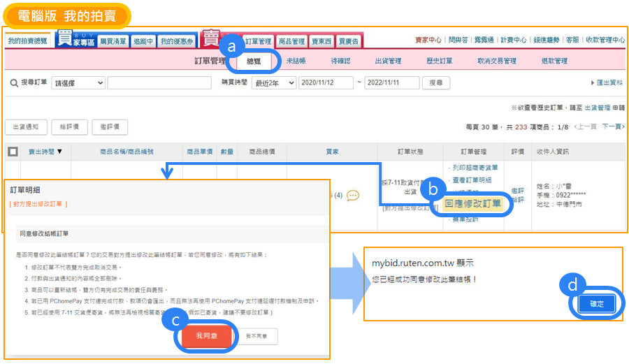Screen dimensions: 629x364
Task: Select the 取消交易管理 tab
Action: pyautogui.click(x=496, y=61)
